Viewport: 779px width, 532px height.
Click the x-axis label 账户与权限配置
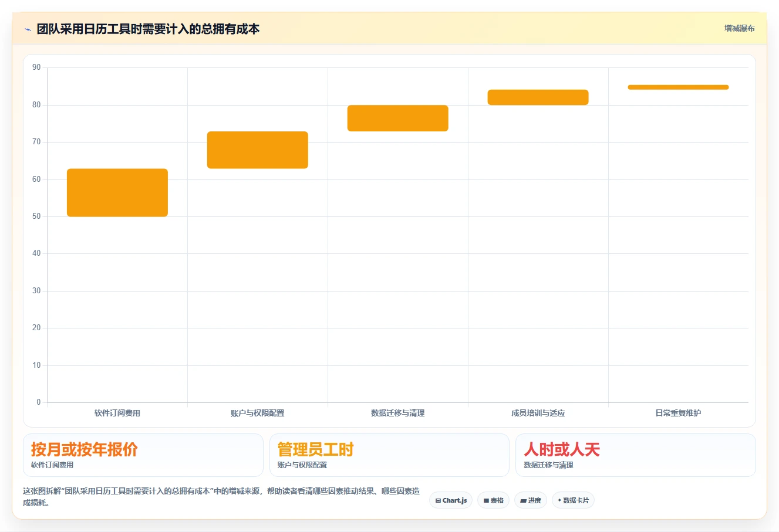[x=258, y=413]
